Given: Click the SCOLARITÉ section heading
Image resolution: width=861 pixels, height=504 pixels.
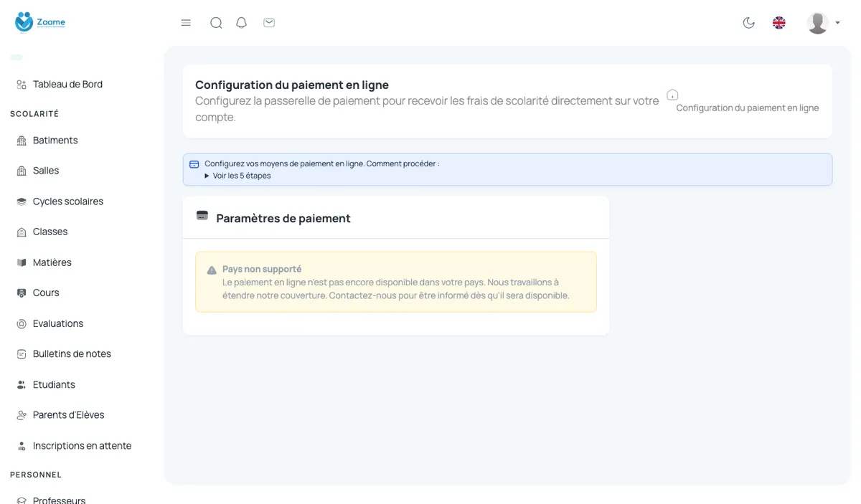Looking at the screenshot, I should coord(34,114).
